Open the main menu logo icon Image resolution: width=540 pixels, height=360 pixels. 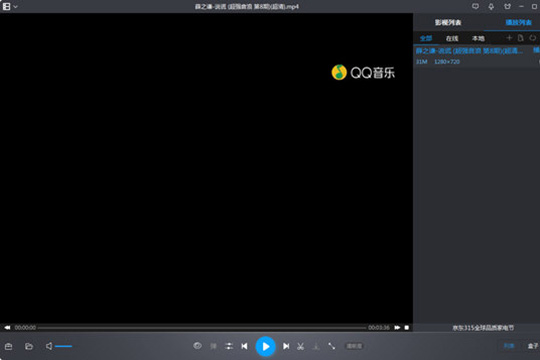6,7
